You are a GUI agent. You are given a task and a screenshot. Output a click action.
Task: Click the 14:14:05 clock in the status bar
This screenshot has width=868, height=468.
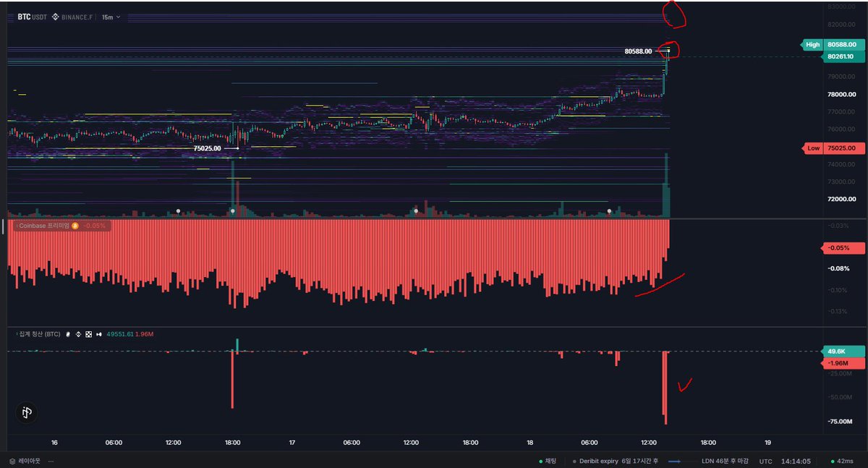796,461
